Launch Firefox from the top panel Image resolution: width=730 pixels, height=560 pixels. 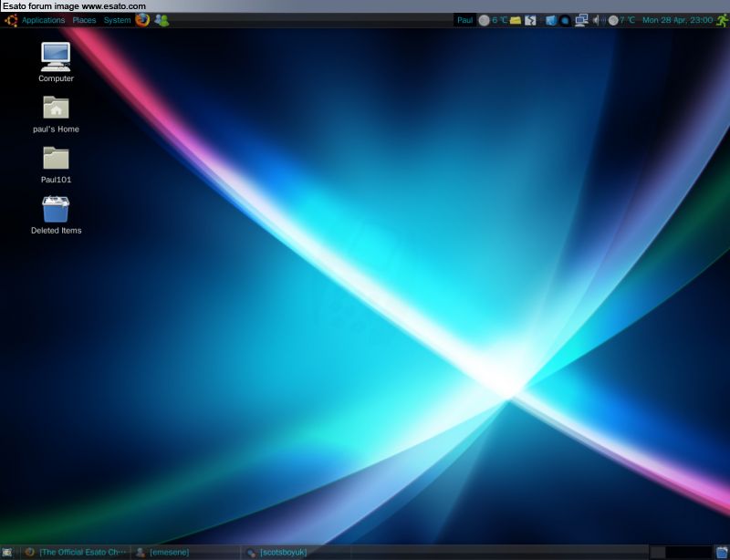tap(142, 20)
